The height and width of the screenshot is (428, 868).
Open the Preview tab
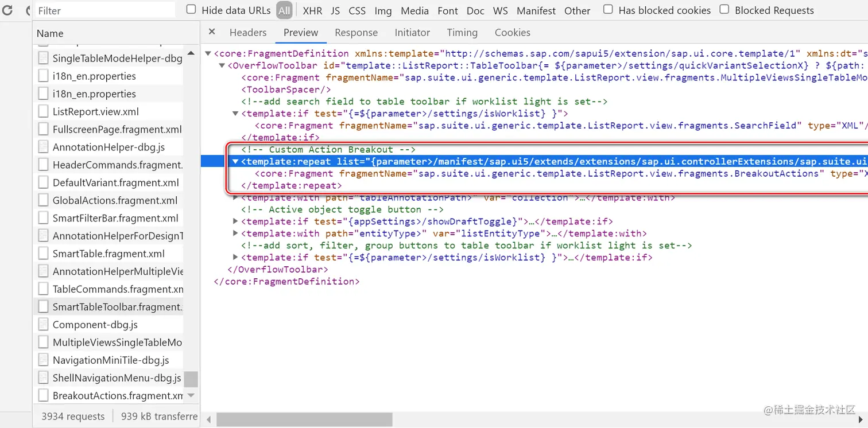point(301,33)
